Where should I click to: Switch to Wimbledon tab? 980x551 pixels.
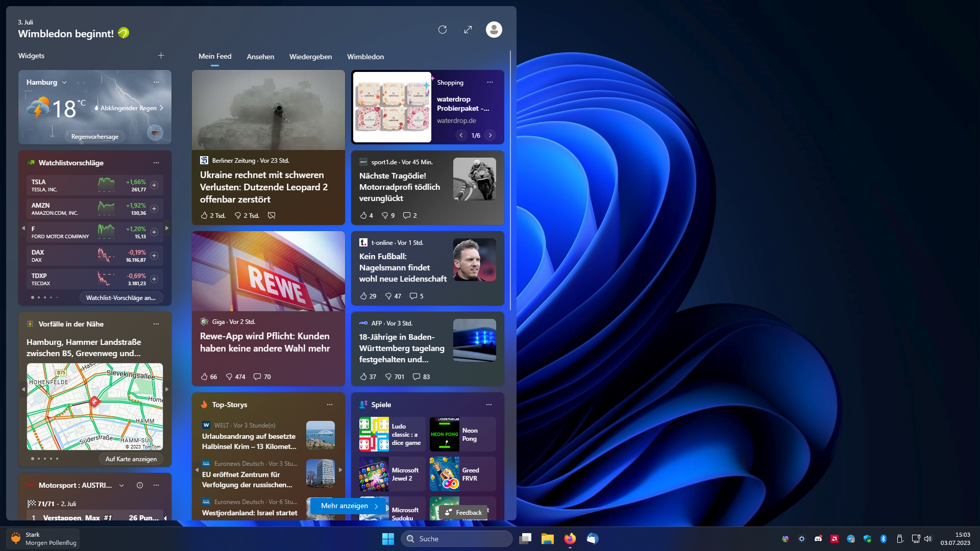(x=365, y=57)
